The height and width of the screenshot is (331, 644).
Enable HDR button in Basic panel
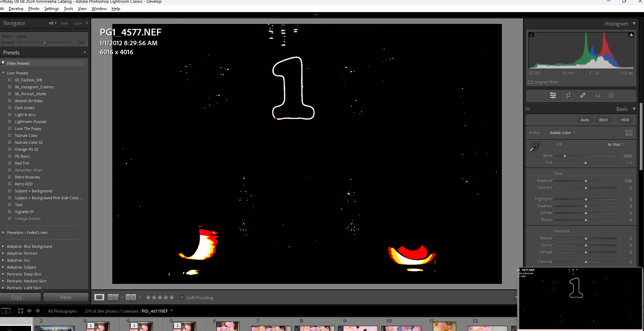click(625, 120)
